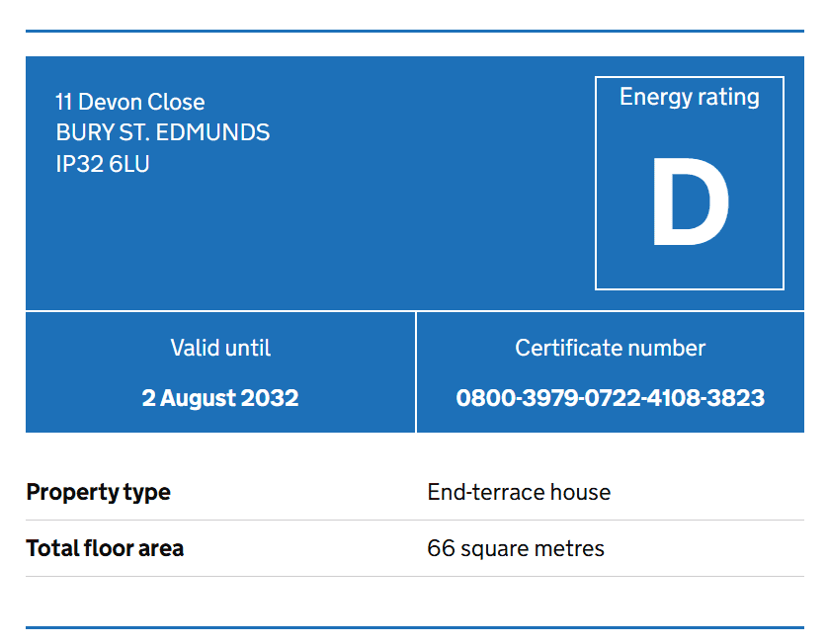Click the blue Valid until panel
The width and height of the screenshot is (827, 644).
point(220,372)
